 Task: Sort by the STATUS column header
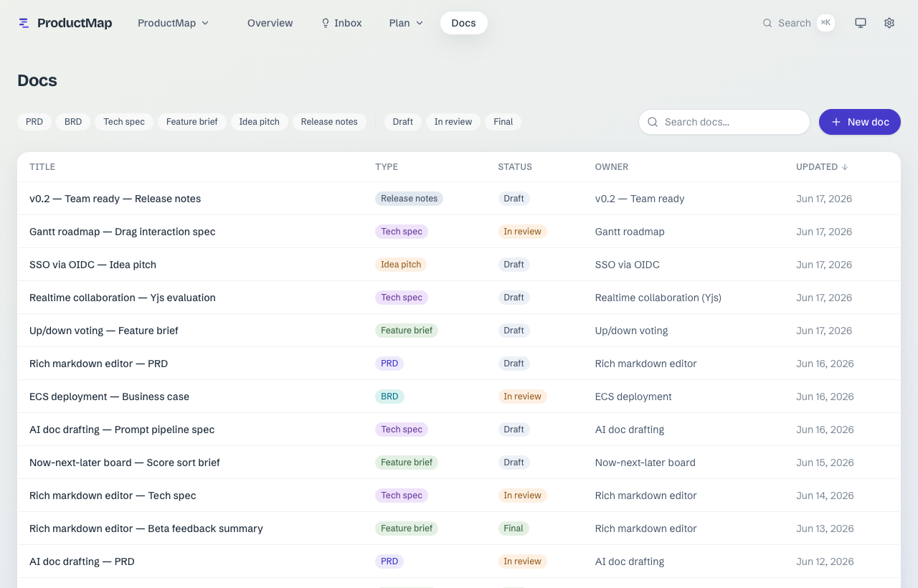[x=515, y=167]
